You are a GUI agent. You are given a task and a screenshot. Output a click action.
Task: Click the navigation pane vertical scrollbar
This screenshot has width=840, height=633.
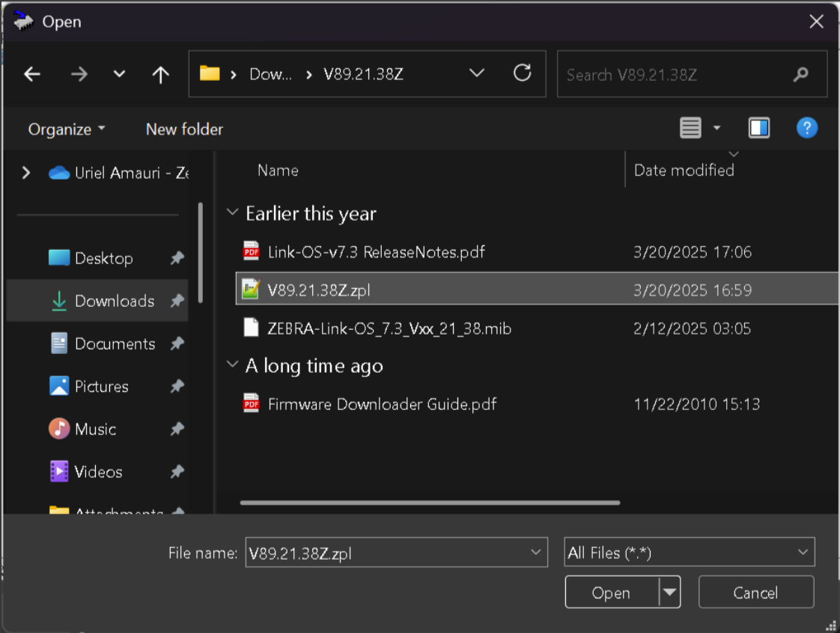tap(201, 253)
